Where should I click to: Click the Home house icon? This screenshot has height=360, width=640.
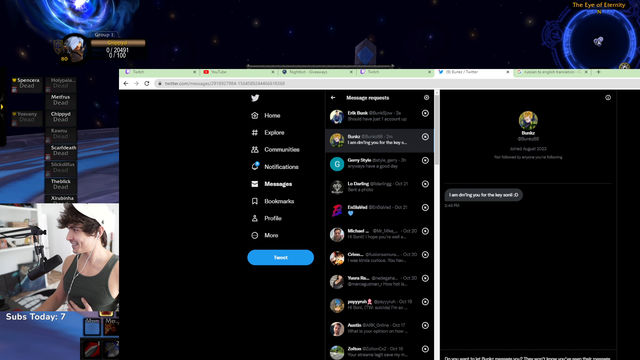[x=255, y=116]
